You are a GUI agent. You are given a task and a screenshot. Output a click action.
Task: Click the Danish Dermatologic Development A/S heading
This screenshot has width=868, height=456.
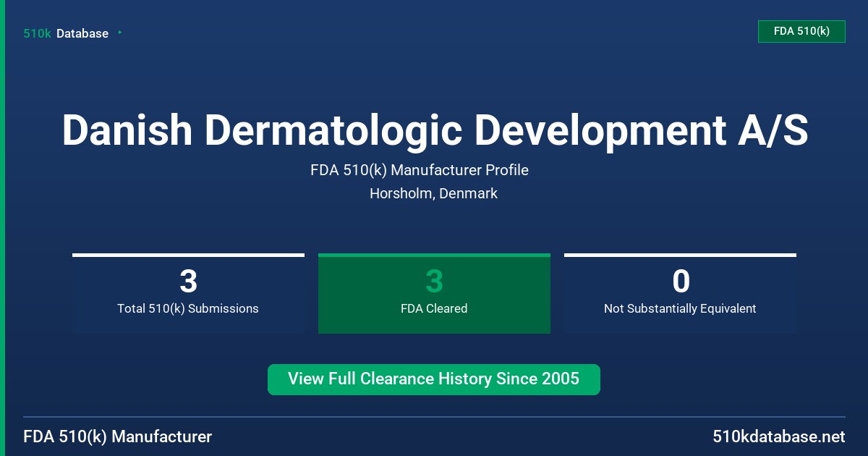[x=435, y=131]
